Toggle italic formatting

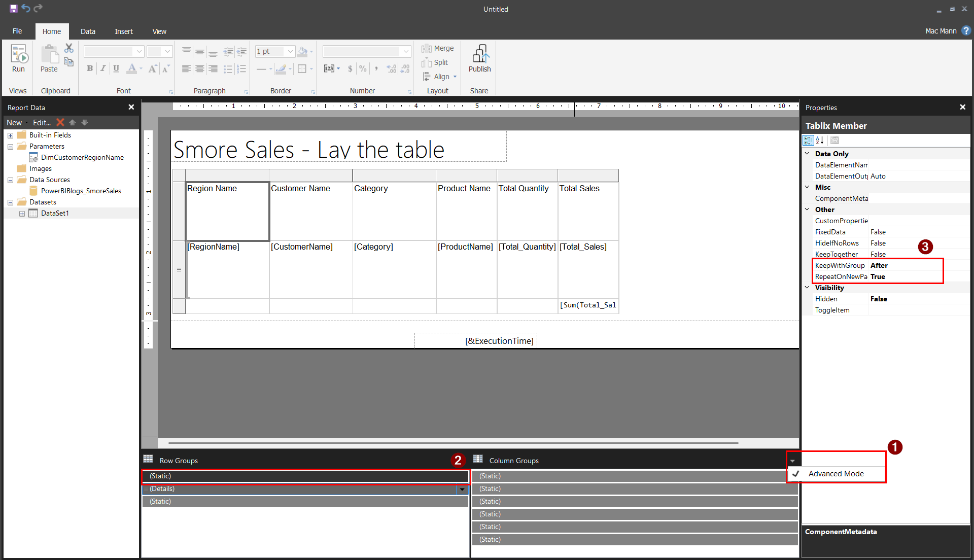[103, 68]
